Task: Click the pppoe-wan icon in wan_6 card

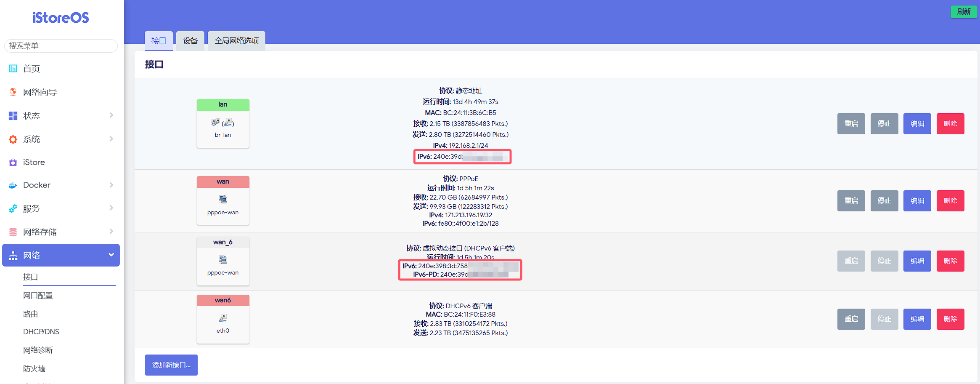Action: coord(223,259)
